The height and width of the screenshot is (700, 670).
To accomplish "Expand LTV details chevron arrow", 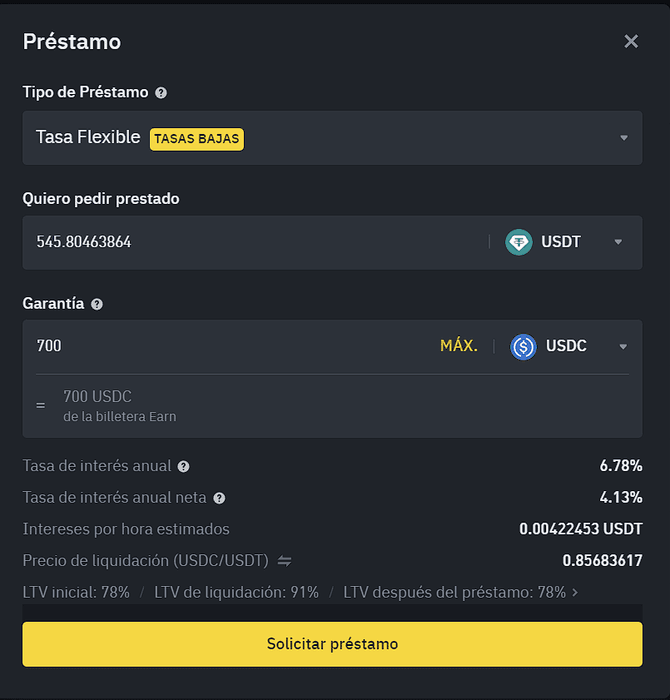I will click(575, 592).
